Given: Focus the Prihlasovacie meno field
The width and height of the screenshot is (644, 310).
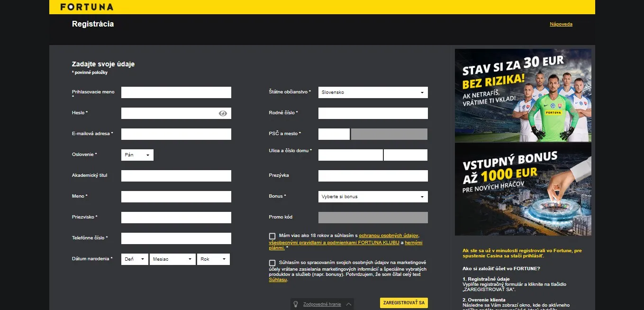Looking at the screenshot, I should point(176,92).
